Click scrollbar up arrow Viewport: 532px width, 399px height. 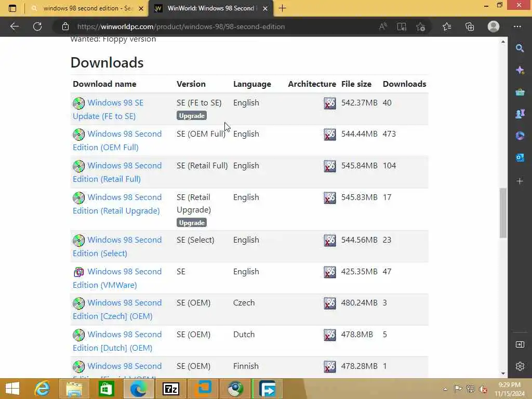[503, 42]
